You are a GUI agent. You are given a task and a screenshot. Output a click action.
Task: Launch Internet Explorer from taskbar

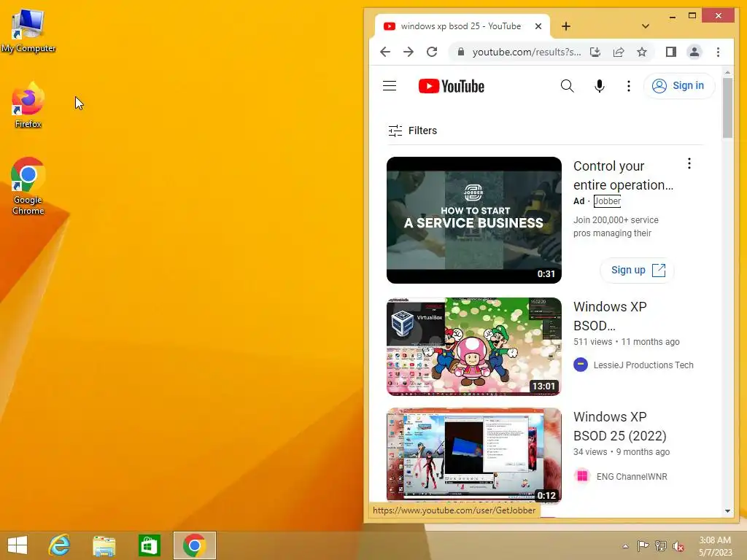(60, 545)
